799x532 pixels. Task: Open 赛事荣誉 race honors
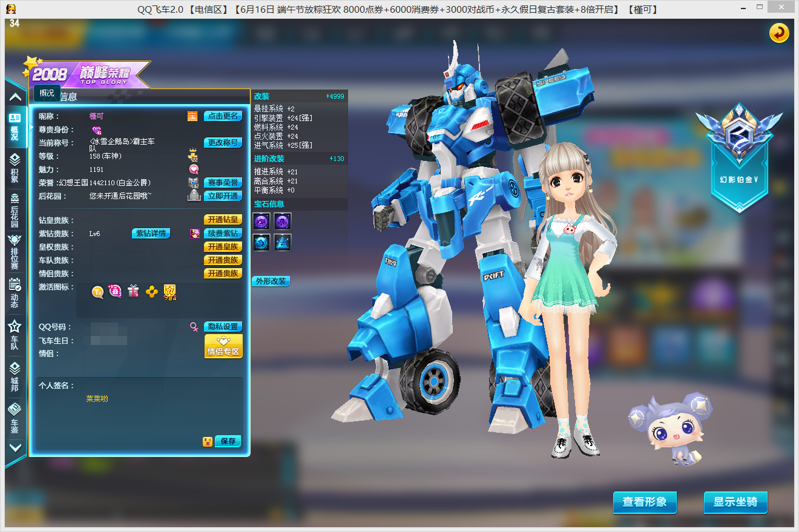(x=223, y=183)
